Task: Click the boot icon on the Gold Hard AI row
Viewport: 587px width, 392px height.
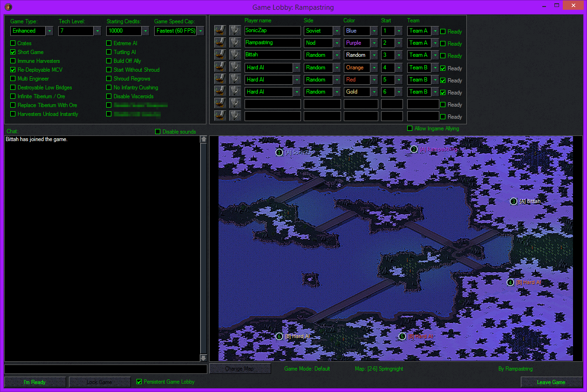Action: click(x=220, y=92)
